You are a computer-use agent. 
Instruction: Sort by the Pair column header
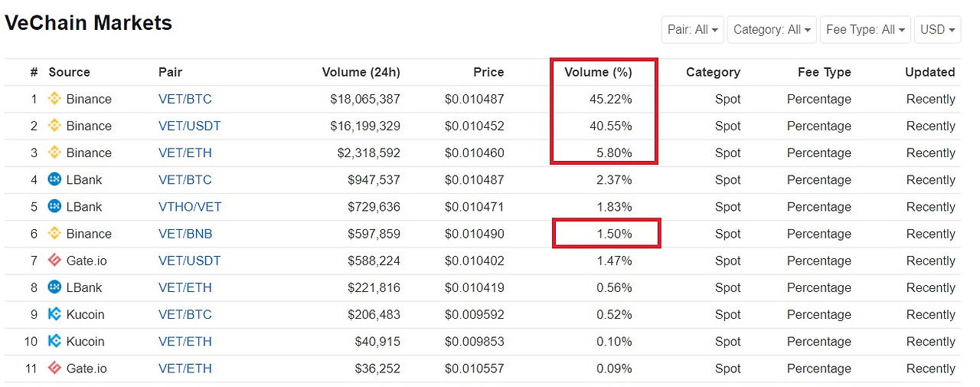click(x=170, y=72)
